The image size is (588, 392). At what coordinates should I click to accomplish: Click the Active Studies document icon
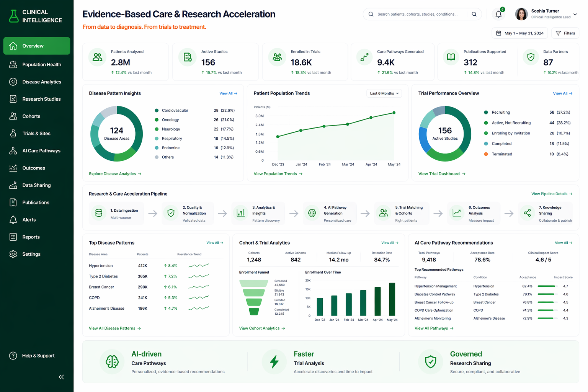188,57
